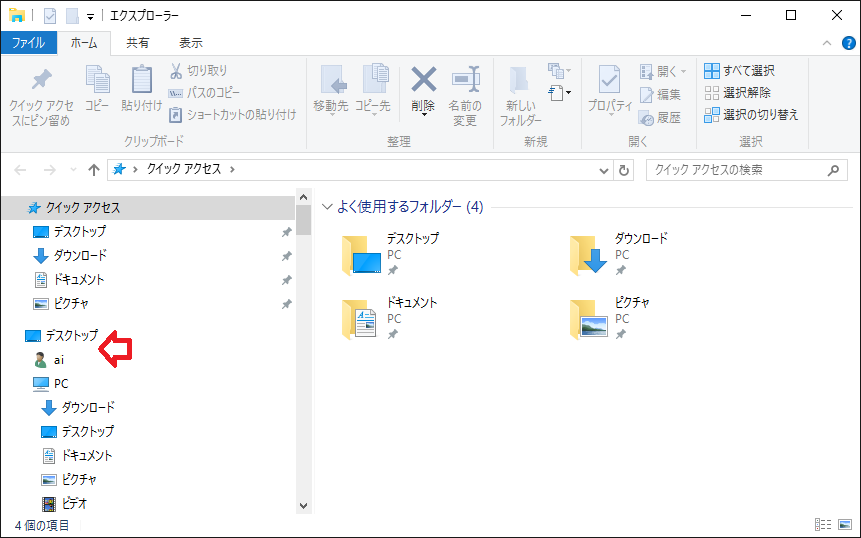Screen dimensions: 861x538
Task: Click the delete (削除) red X icon
Action: click(x=424, y=80)
